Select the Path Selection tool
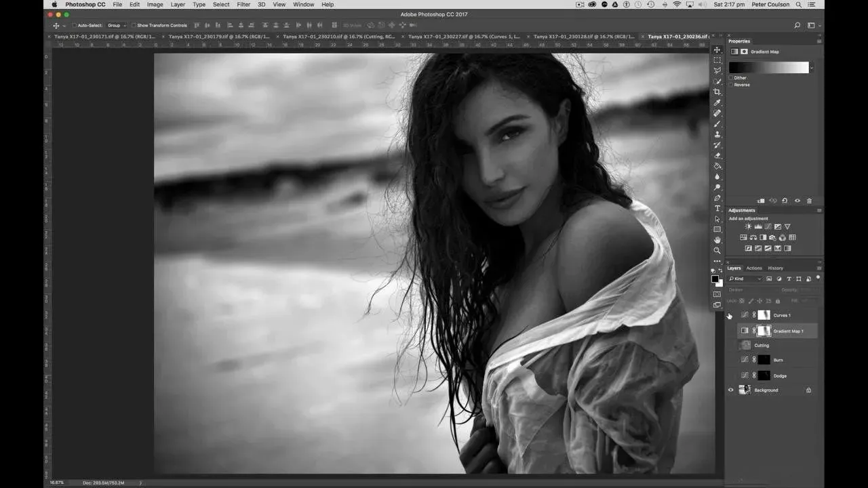868x488 pixels. point(717,219)
